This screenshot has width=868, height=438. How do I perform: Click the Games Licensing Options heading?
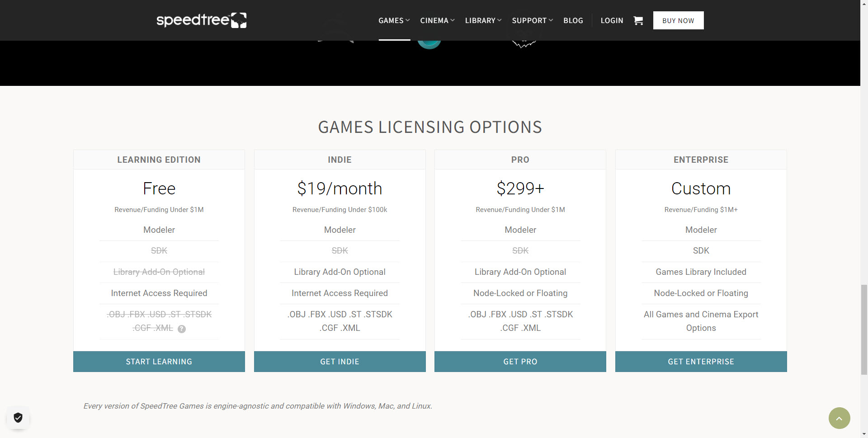430,127
